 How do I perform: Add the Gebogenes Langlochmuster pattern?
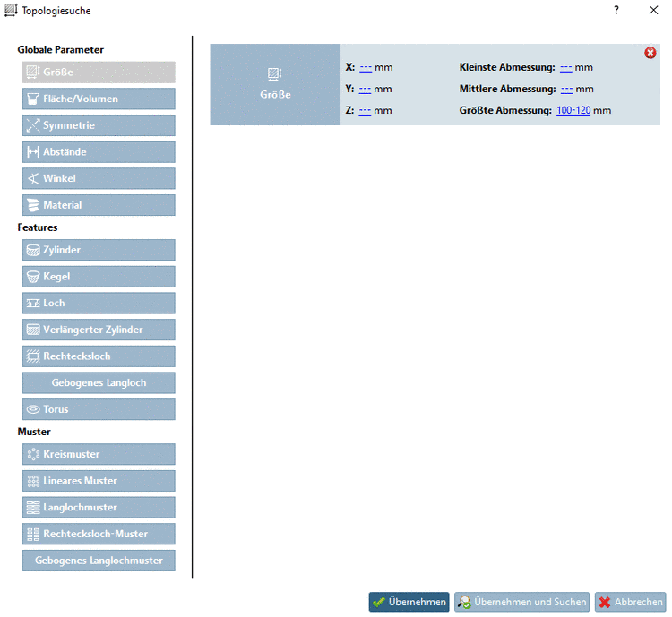(x=99, y=561)
